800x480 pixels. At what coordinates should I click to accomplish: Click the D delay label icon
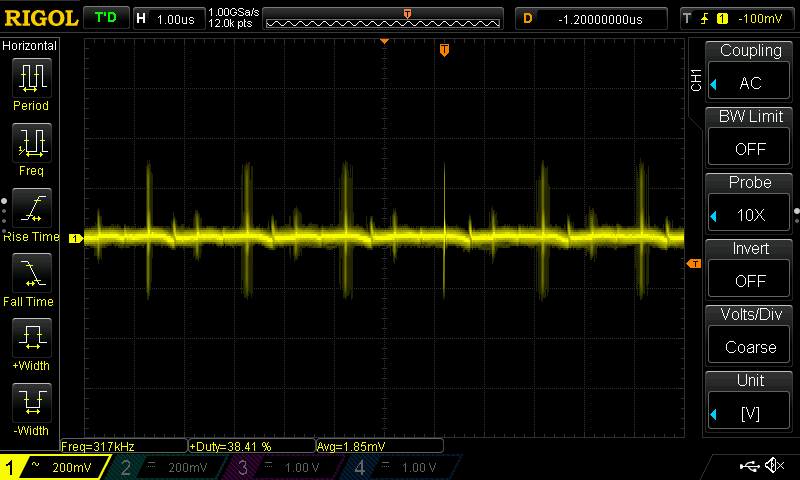click(528, 19)
